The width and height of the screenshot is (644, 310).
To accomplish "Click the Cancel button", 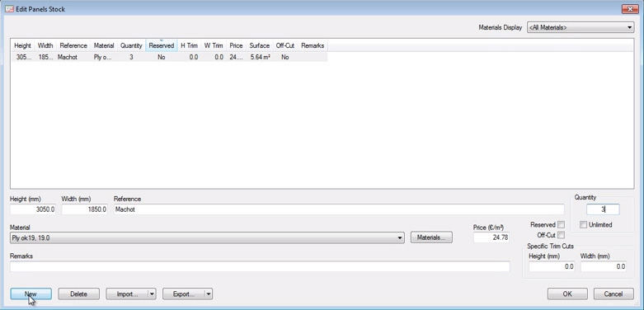I will (x=613, y=294).
